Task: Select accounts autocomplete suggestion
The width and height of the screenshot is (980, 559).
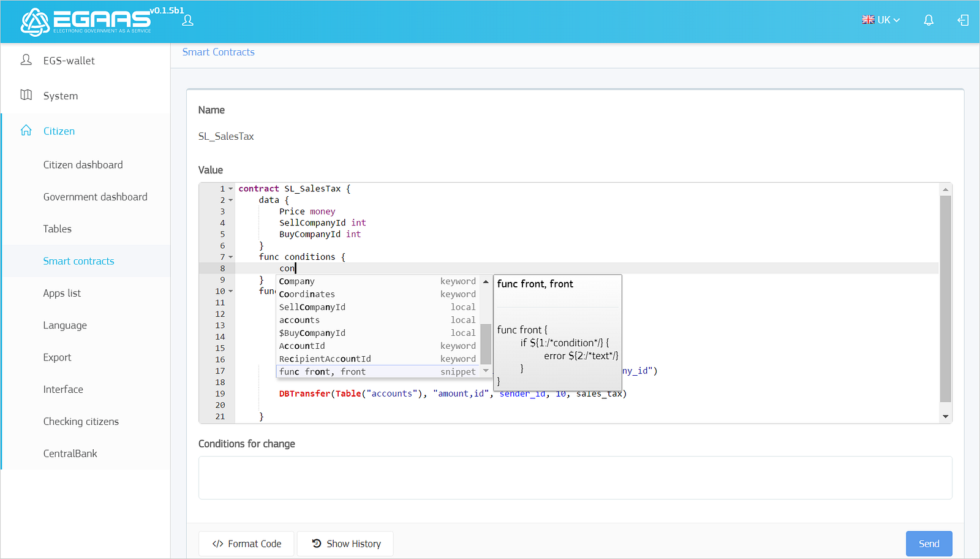Action: tap(378, 320)
